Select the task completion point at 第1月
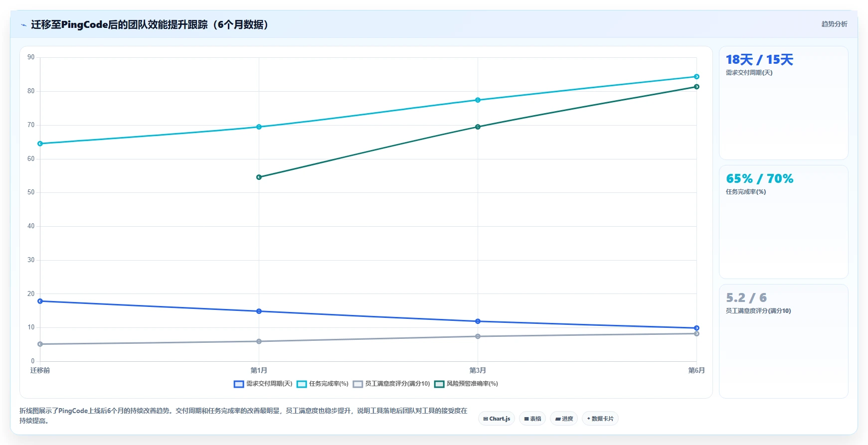The width and height of the screenshot is (868, 445). [259, 127]
